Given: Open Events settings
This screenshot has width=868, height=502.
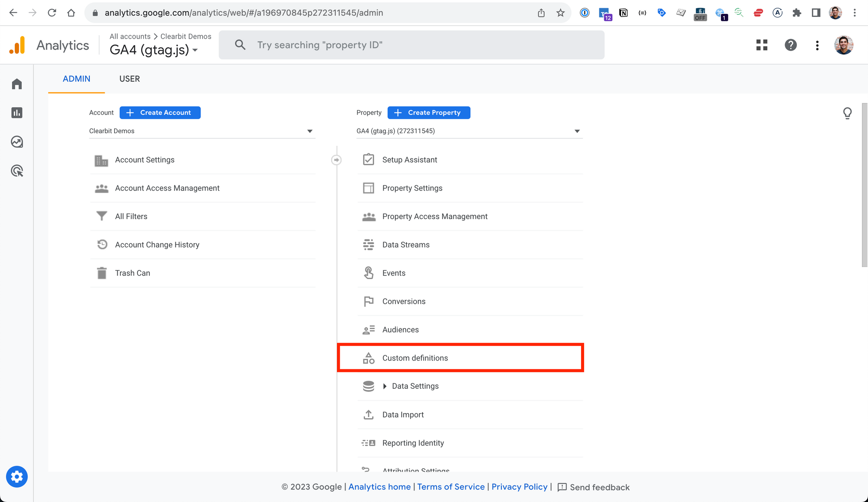Looking at the screenshot, I should pyautogui.click(x=470, y=273).
